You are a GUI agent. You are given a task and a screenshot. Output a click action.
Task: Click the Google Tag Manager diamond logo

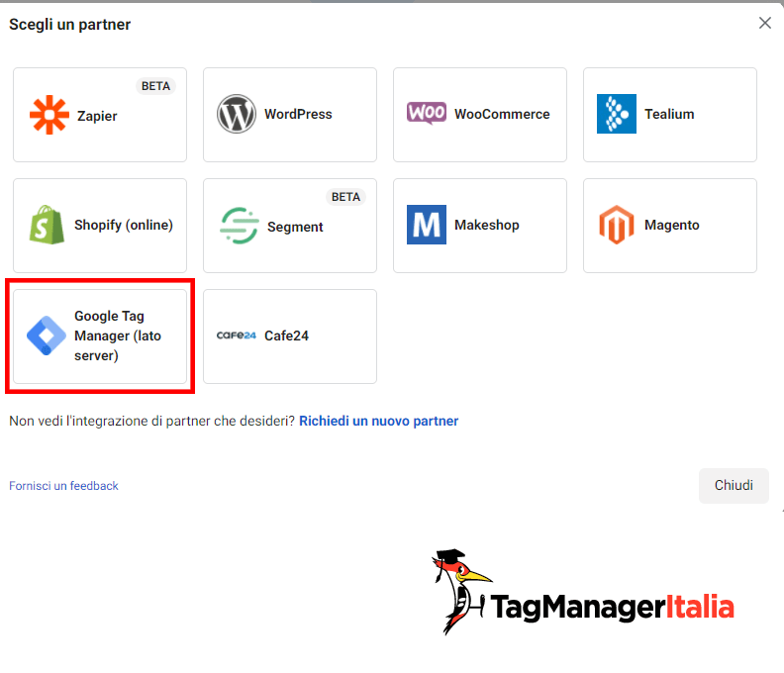[46, 336]
